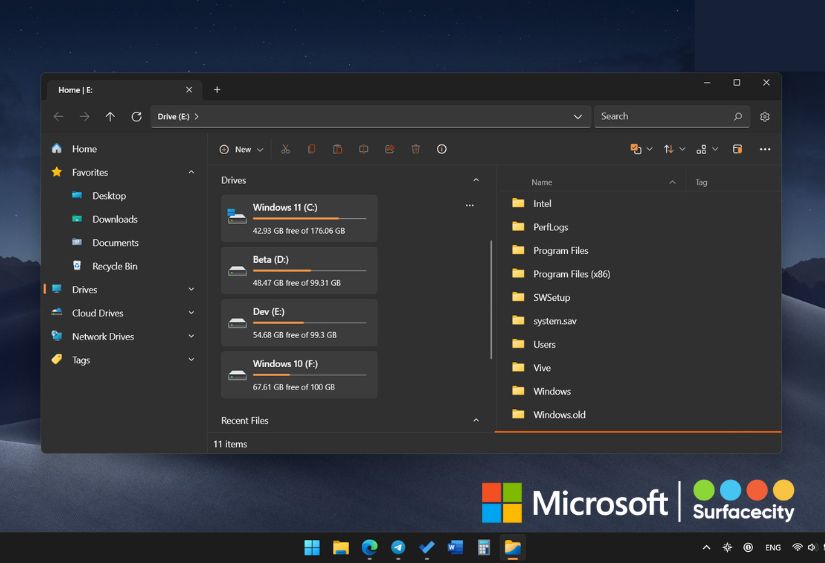Viewport: 825px width, 563px height.
Task: Open the sort options dropdown
Action: tap(674, 149)
